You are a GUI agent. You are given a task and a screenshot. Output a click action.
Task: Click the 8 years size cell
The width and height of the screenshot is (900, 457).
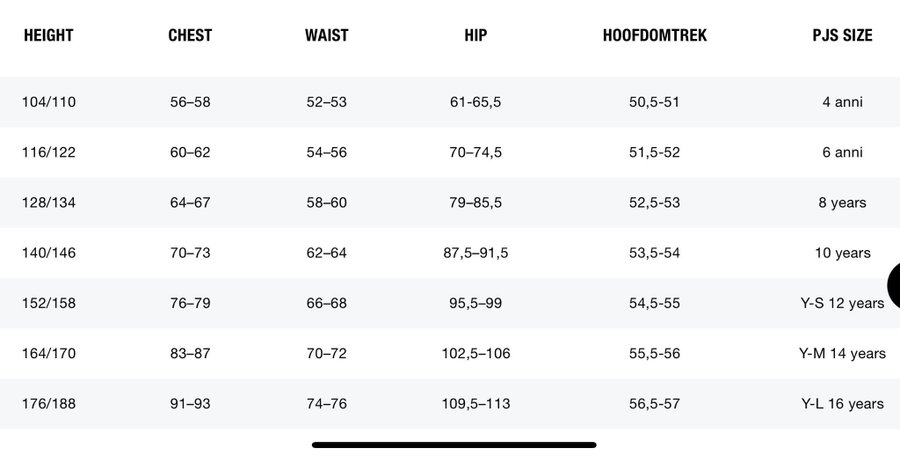842,202
